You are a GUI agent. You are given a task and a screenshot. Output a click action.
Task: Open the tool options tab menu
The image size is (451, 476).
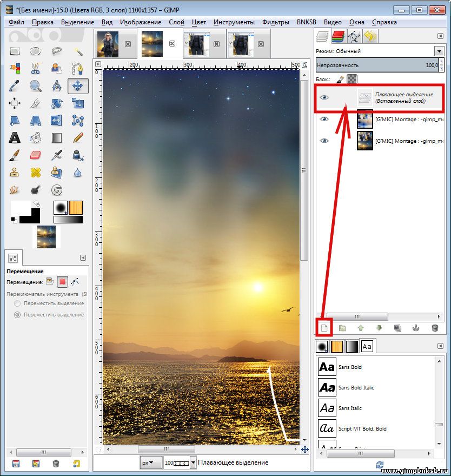(x=83, y=257)
